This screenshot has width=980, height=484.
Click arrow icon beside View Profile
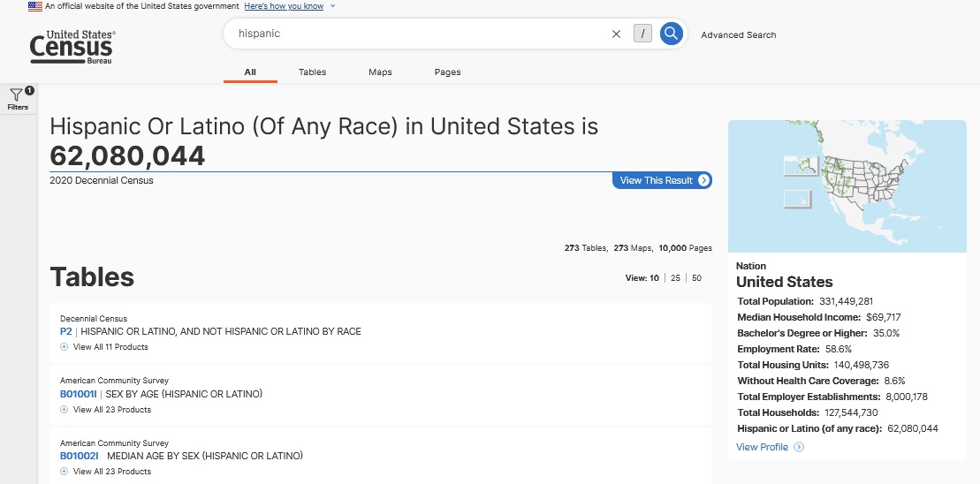tap(798, 447)
